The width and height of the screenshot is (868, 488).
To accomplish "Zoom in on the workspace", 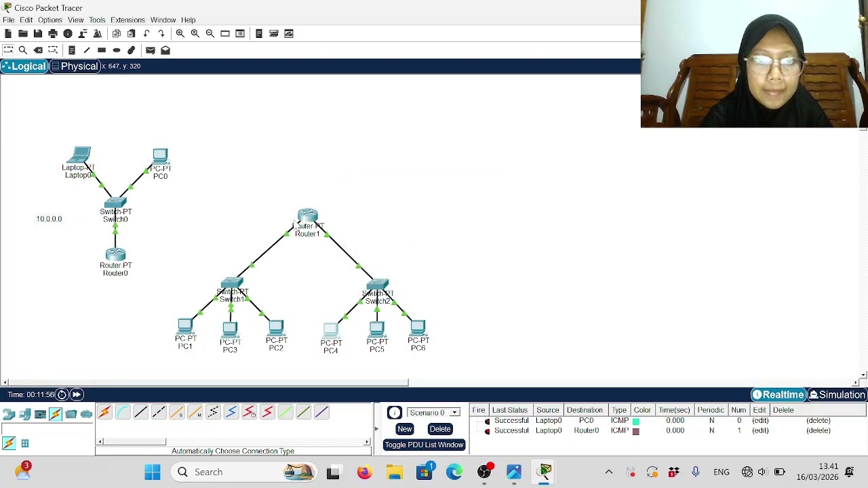I will (180, 33).
